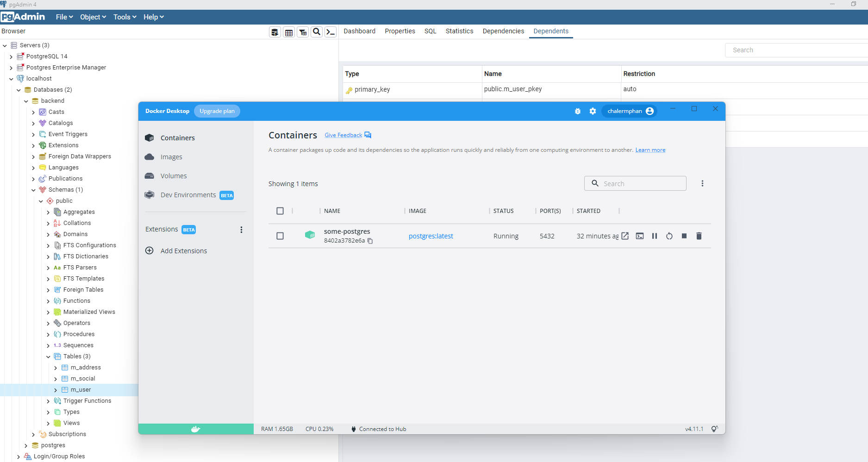
Task: Select the m_social table in tree
Action: (82, 379)
